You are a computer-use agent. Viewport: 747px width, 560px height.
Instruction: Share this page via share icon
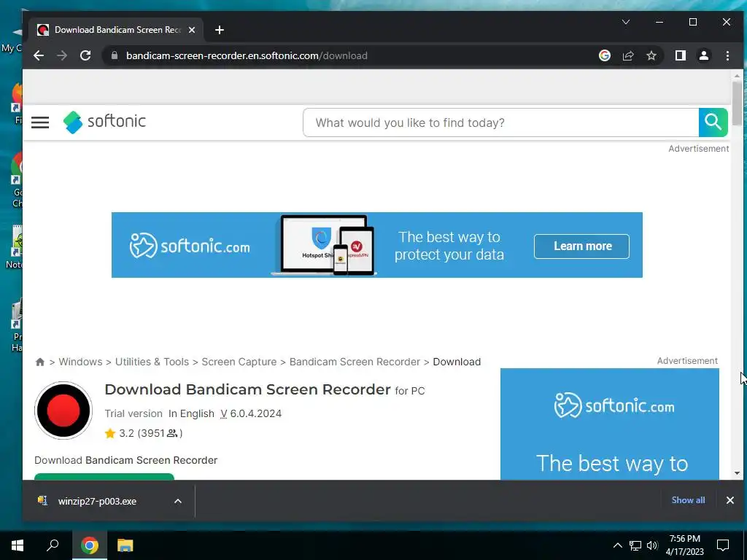(x=628, y=55)
